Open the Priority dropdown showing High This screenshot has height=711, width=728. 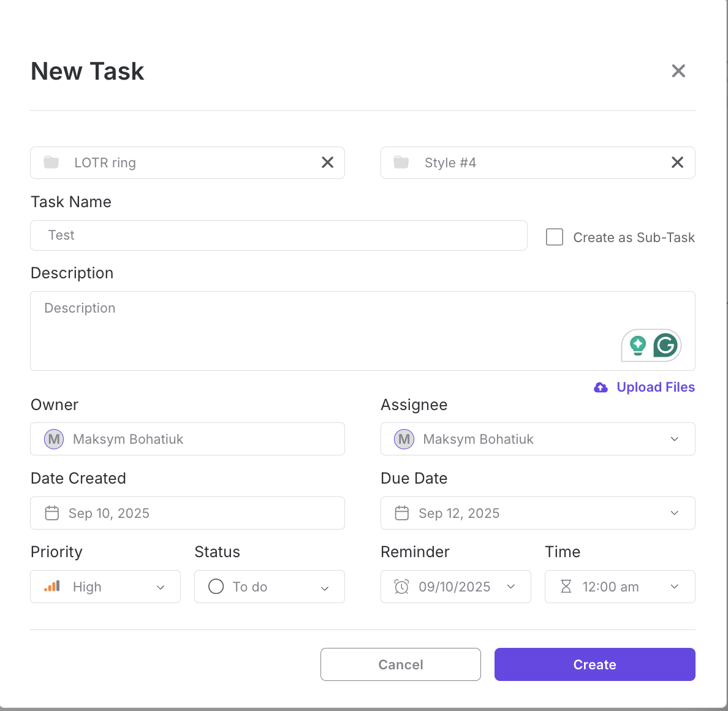click(161, 587)
